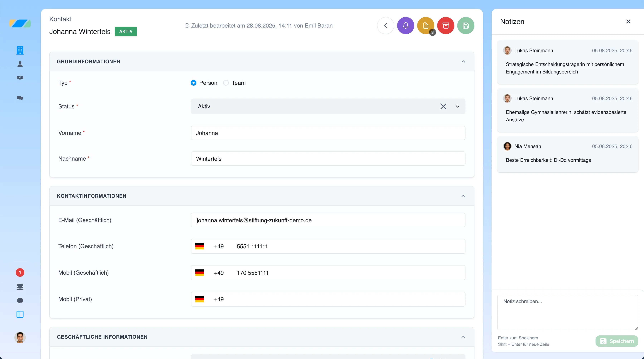Select the Team radio option
The image size is (644, 359).
(226, 83)
